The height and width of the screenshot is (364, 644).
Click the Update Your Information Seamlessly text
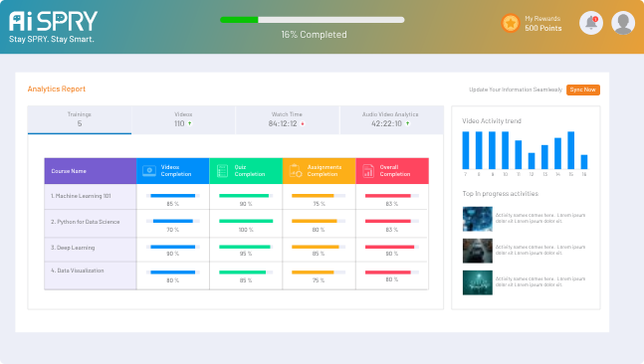[x=516, y=90]
